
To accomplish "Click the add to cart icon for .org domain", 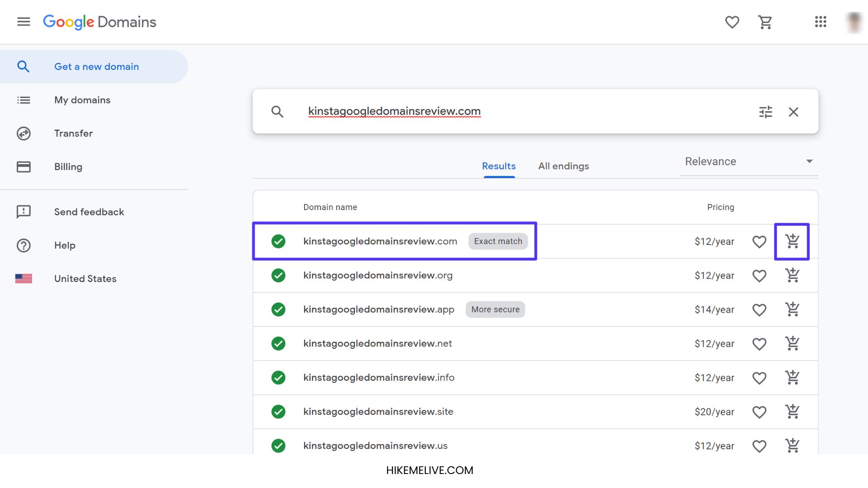I will (793, 275).
